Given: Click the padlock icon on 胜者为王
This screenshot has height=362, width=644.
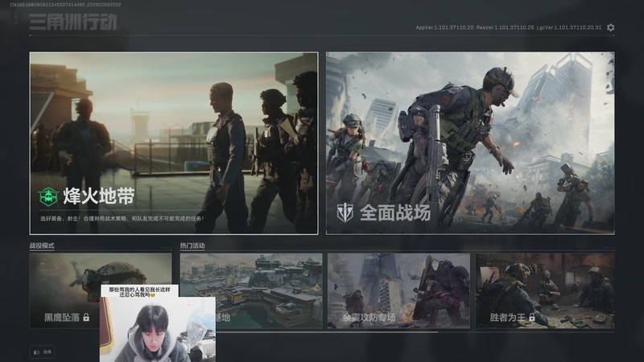Looking at the screenshot, I should pos(532,317).
